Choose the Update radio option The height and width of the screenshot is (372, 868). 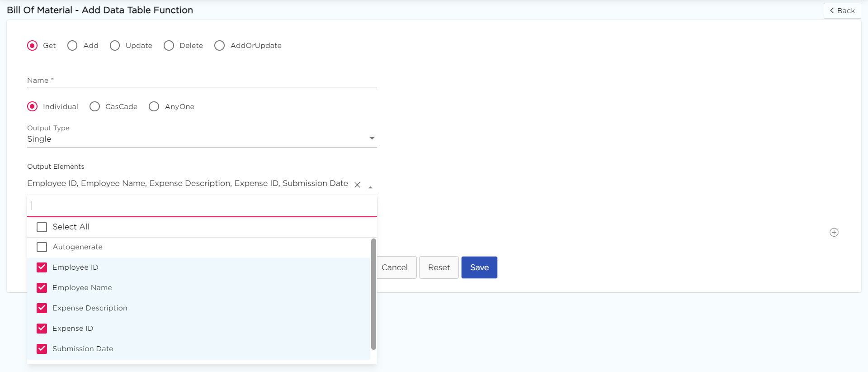(115, 46)
